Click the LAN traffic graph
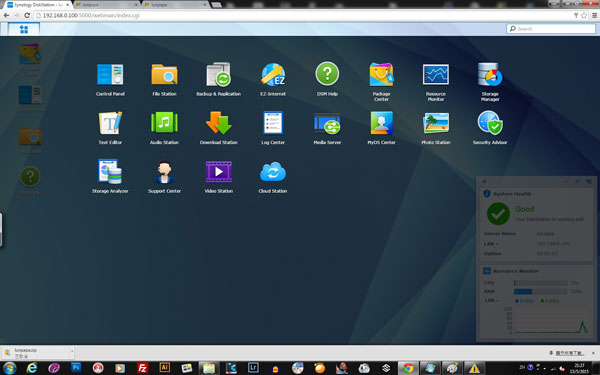 tap(551, 321)
